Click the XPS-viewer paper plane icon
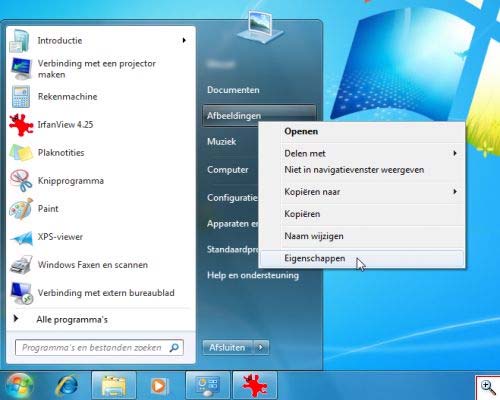This screenshot has width=500, height=400. click(21, 237)
